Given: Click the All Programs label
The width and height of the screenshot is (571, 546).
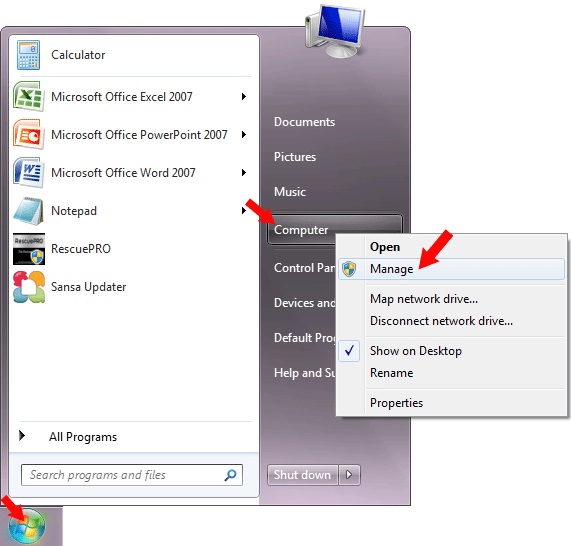Looking at the screenshot, I should (x=83, y=437).
